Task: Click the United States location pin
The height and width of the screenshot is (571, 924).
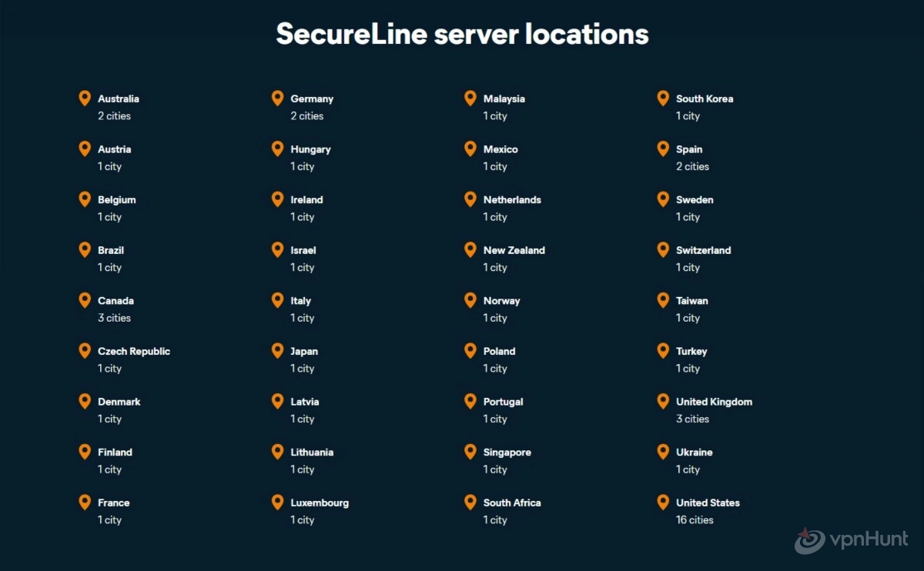Action: tap(662, 503)
